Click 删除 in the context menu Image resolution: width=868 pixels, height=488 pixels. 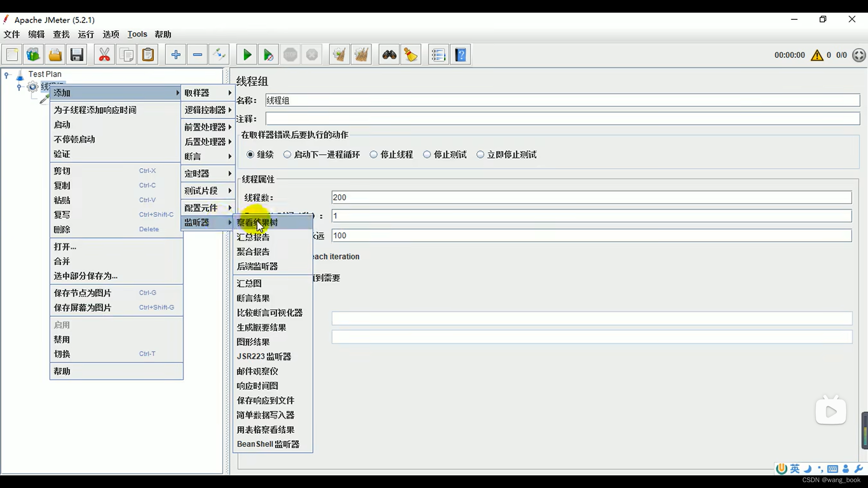point(116,230)
